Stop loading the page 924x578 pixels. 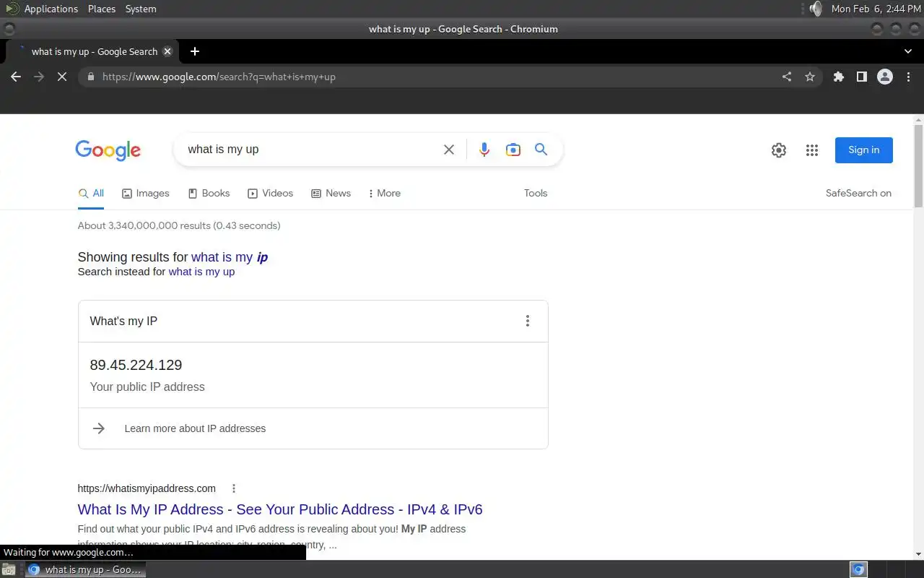click(62, 77)
